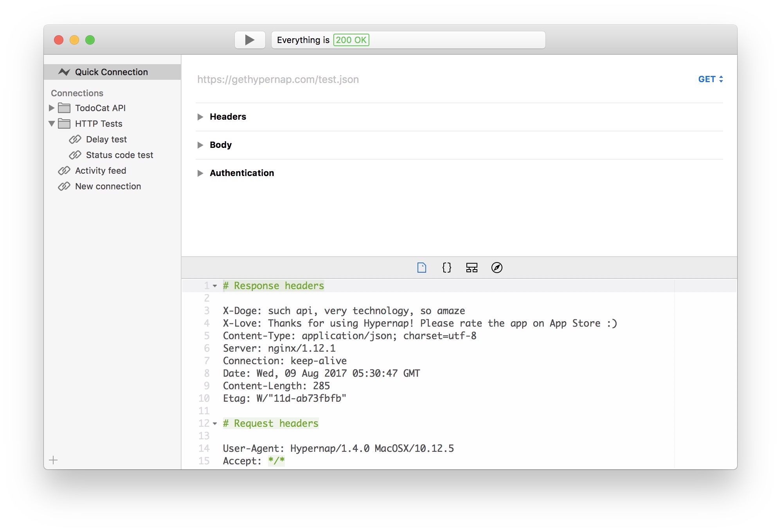Open the browser compass preview view
This screenshot has height=532, width=781.
pos(497,268)
